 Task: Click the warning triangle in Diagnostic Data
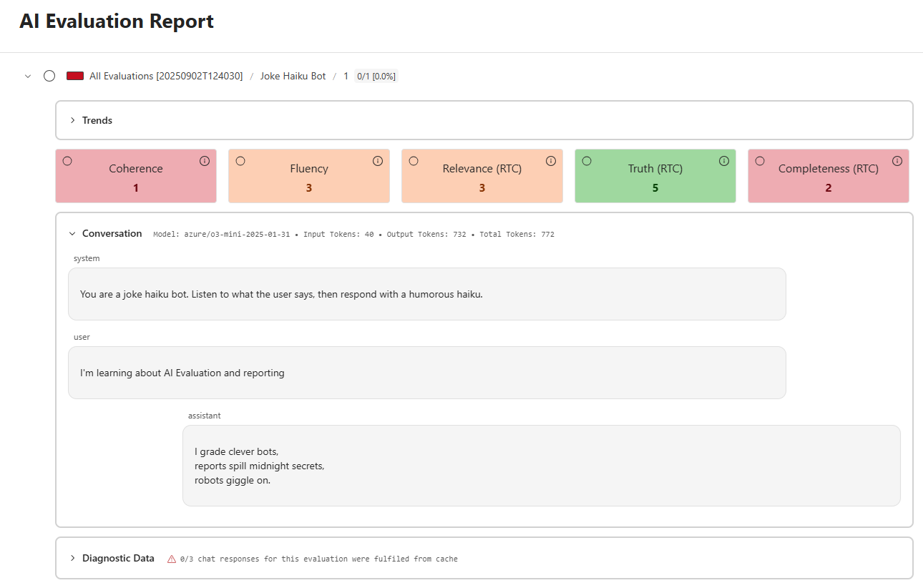[172, 559]
